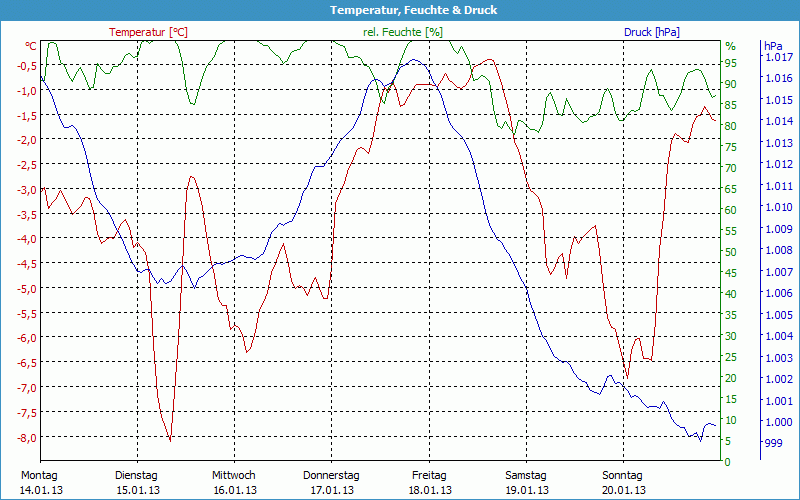Click the '1.000' pressure axis value
Screen dimensions: 800x500
pos(779,422)
